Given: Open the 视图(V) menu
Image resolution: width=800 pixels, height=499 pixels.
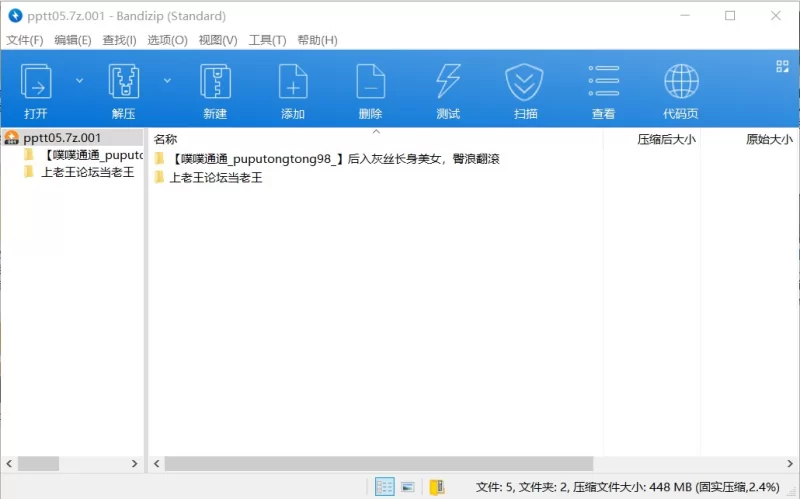Looking at the screenshot, I should point(218,40).
